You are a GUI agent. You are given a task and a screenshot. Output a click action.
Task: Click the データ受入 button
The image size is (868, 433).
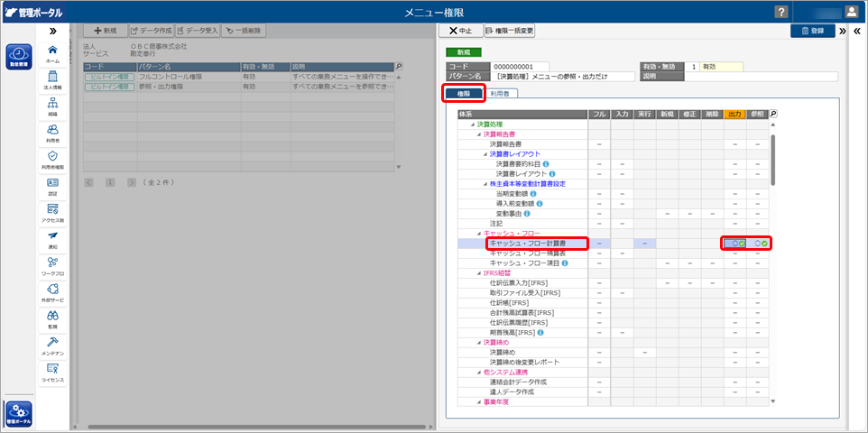[x=199, y=31]
